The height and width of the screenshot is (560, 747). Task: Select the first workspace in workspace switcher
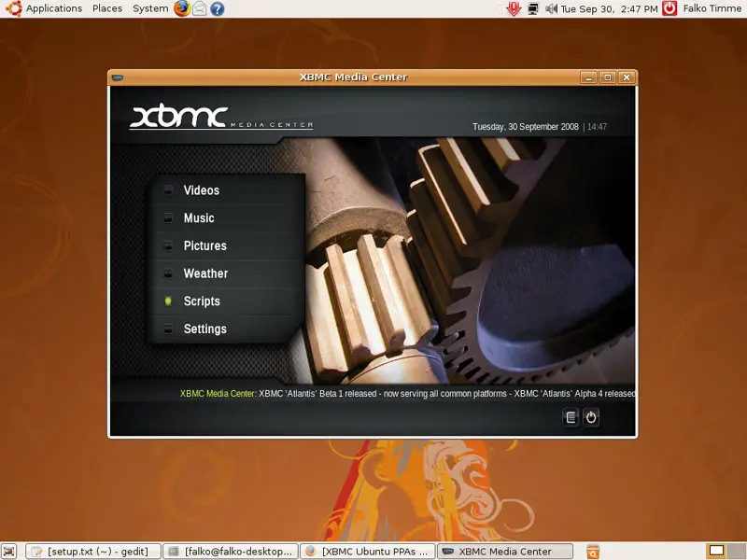click(x=716, y=552)
